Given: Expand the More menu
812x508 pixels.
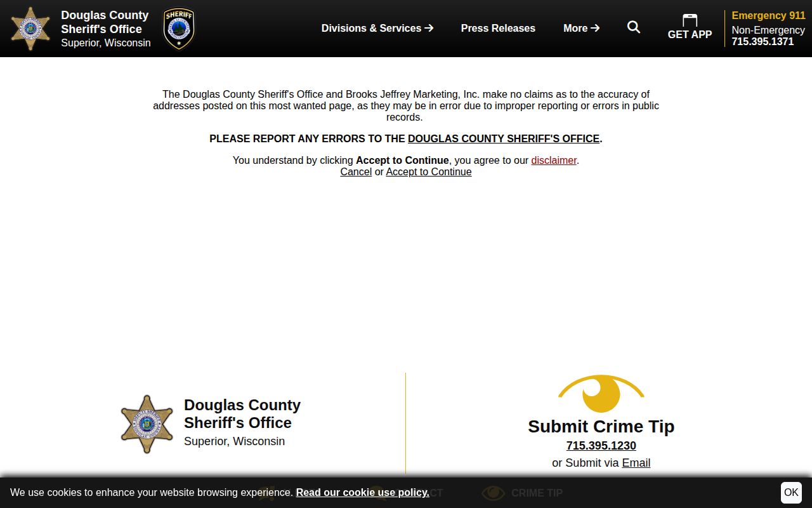Looking at the screenshot, I should point(582,28).
